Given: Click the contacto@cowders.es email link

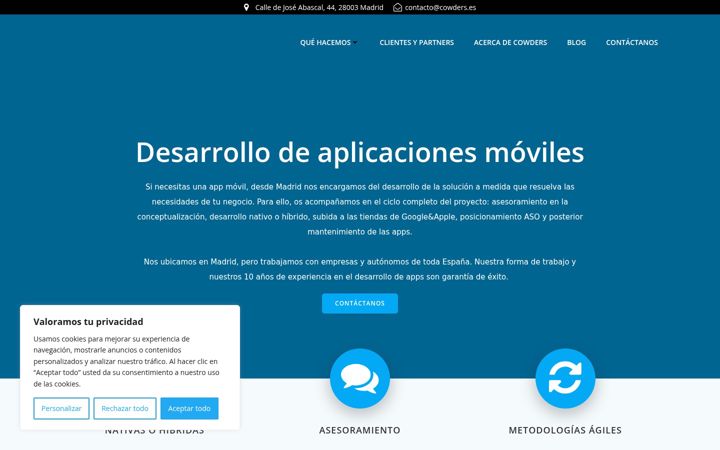Looking at the screenshot, I should coord(440,7).
